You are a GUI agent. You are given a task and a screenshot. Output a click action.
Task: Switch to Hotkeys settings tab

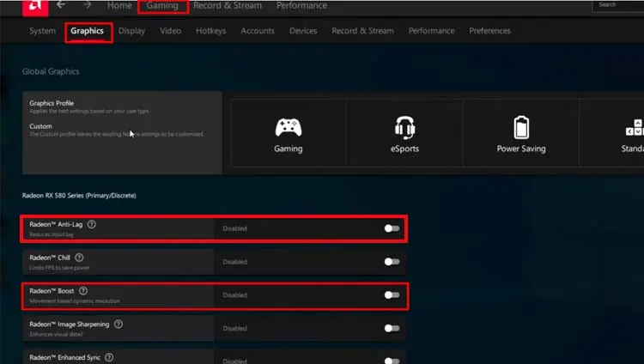tap(211, 31)
